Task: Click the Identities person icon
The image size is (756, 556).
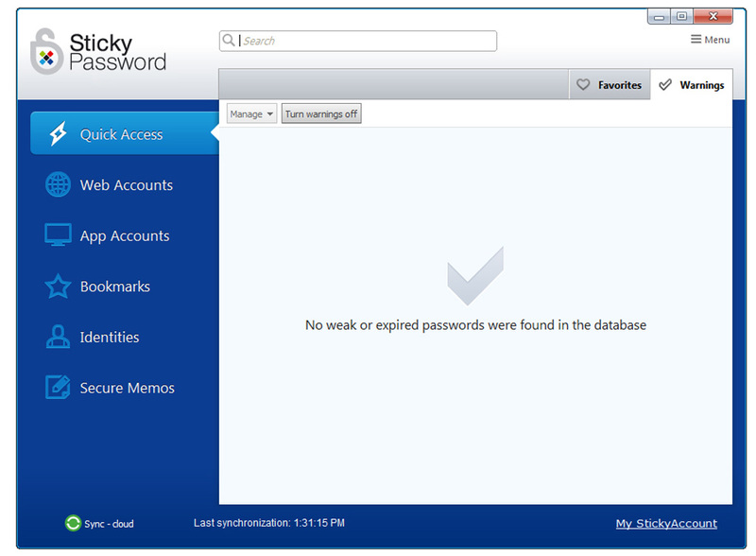Action: point(58,337)
